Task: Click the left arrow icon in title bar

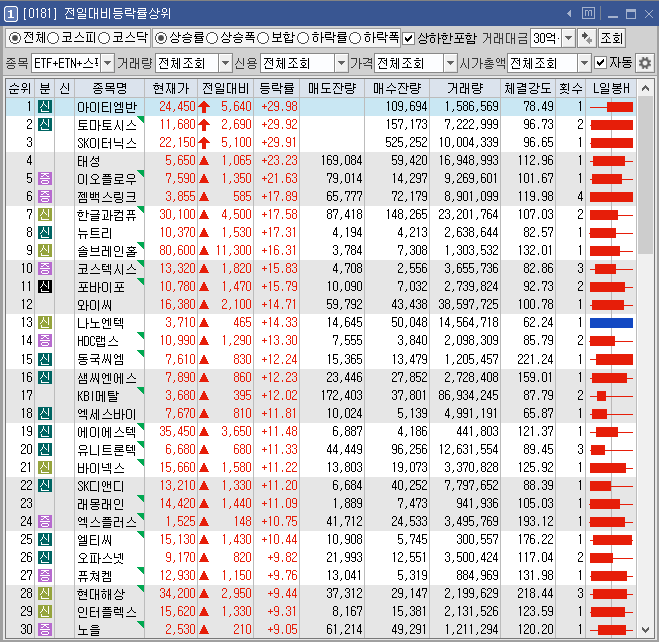Action: click(569, 14)
